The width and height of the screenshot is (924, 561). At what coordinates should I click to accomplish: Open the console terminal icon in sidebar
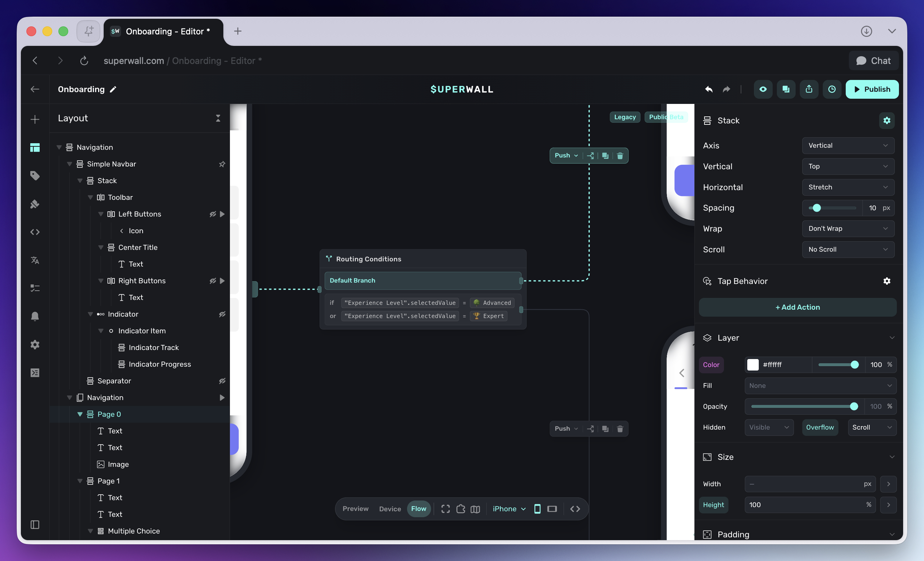(x=35, y=373)
